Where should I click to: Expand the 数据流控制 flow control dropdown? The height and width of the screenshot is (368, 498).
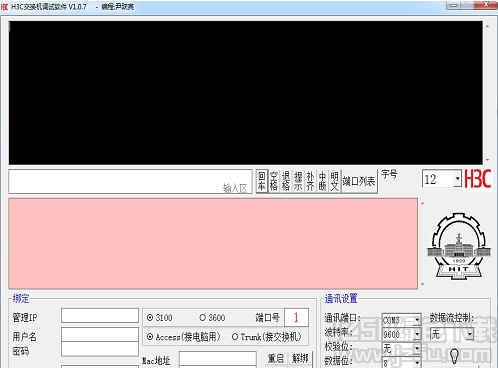tap(470, 334)
